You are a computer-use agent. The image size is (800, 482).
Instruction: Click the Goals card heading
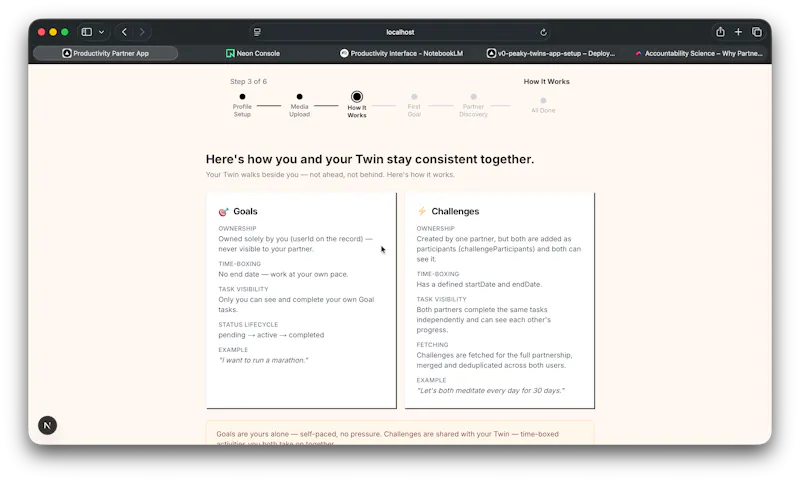(245, 211)
